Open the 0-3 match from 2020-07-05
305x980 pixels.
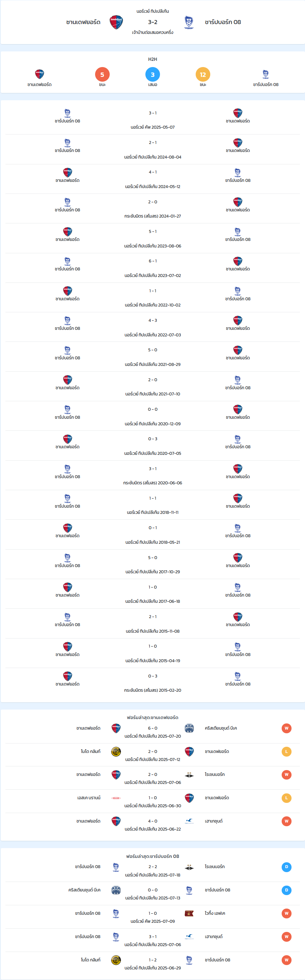pyautogui.click(x=152, y=445)
